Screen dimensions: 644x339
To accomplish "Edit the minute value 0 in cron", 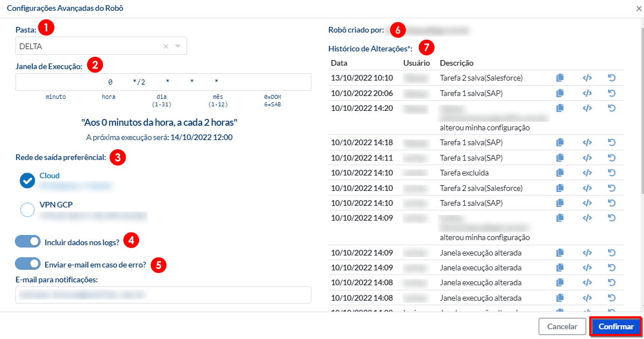I will (110, 82).
